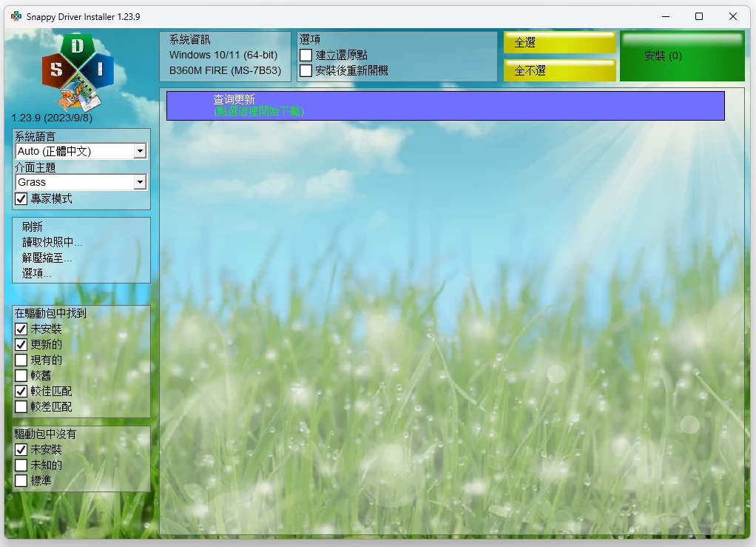Maximize the Snappy Driver Installer window
Image resolution: width=756 pixels, height=547 pixels.
698,16
